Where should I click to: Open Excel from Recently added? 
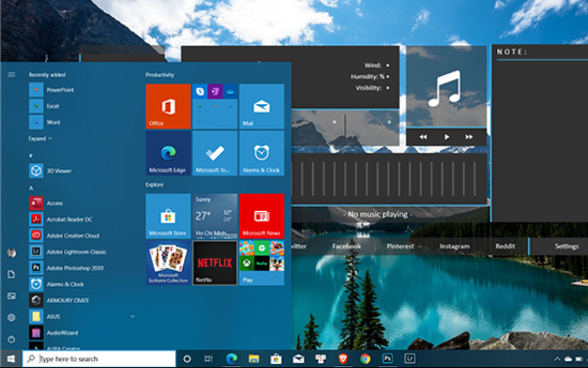point(44,106)
